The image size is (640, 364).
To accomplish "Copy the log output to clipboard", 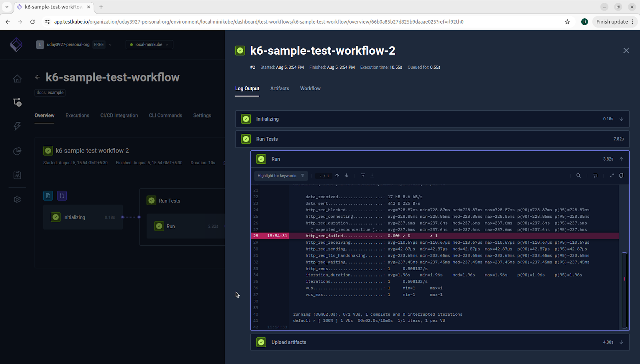I will [621, 175].
